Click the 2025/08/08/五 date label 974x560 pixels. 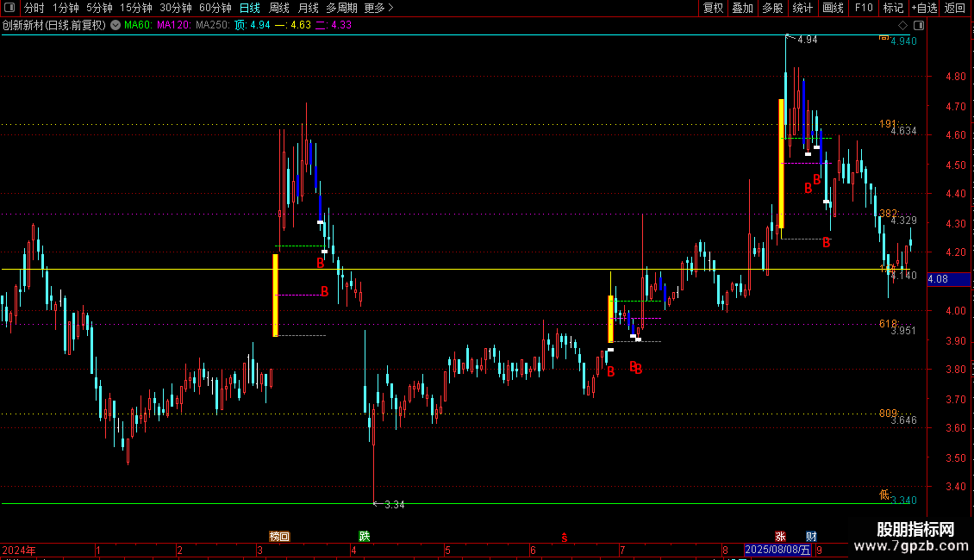click(777, 550)
